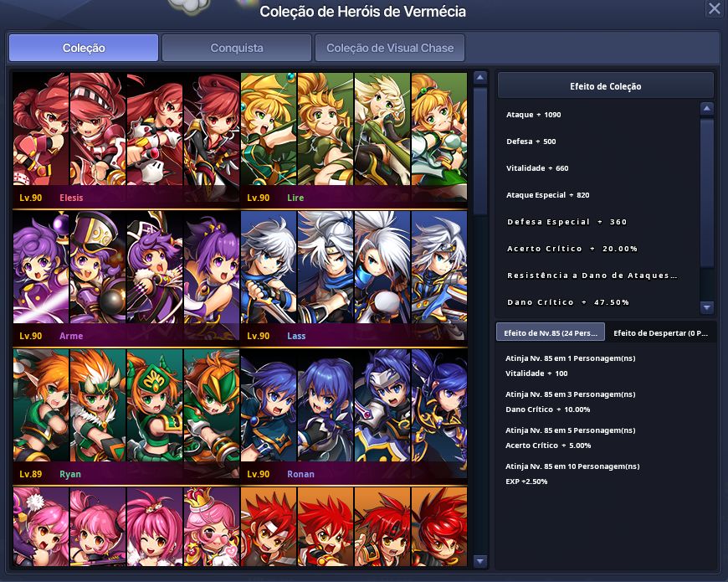
Task: Select Lire fourth job portrait
Action: 438,129
